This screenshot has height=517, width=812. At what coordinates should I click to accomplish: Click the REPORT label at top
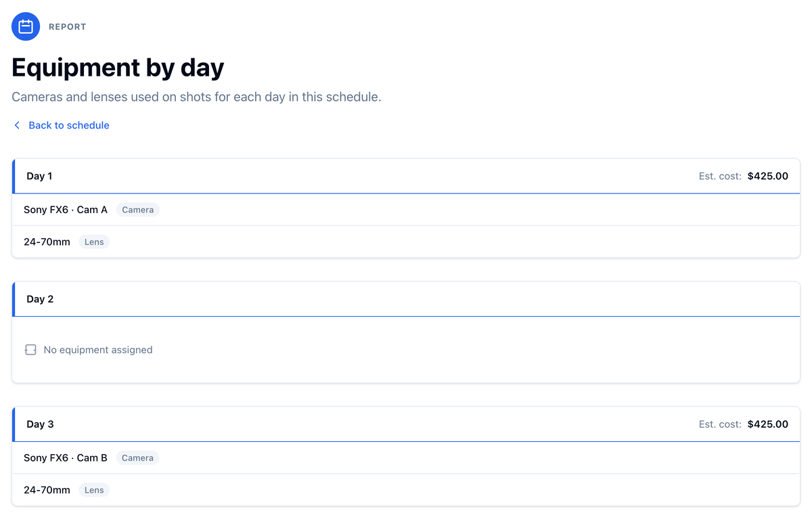pos(68,27)
